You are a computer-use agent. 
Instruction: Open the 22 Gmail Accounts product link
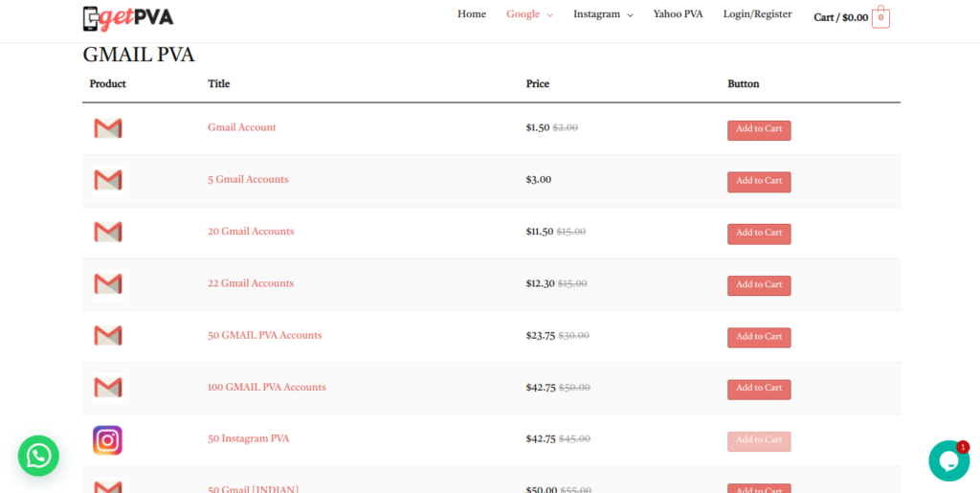[x=251, y=283]
